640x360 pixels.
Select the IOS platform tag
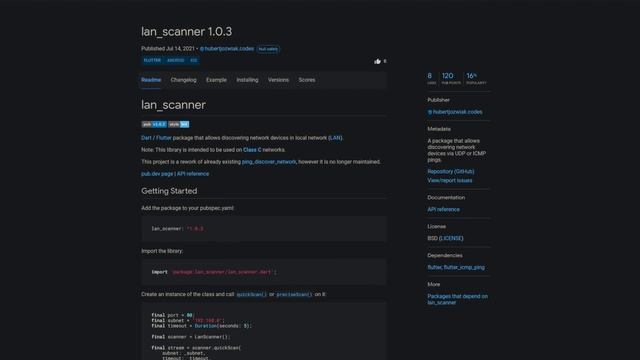coord(193,60)
